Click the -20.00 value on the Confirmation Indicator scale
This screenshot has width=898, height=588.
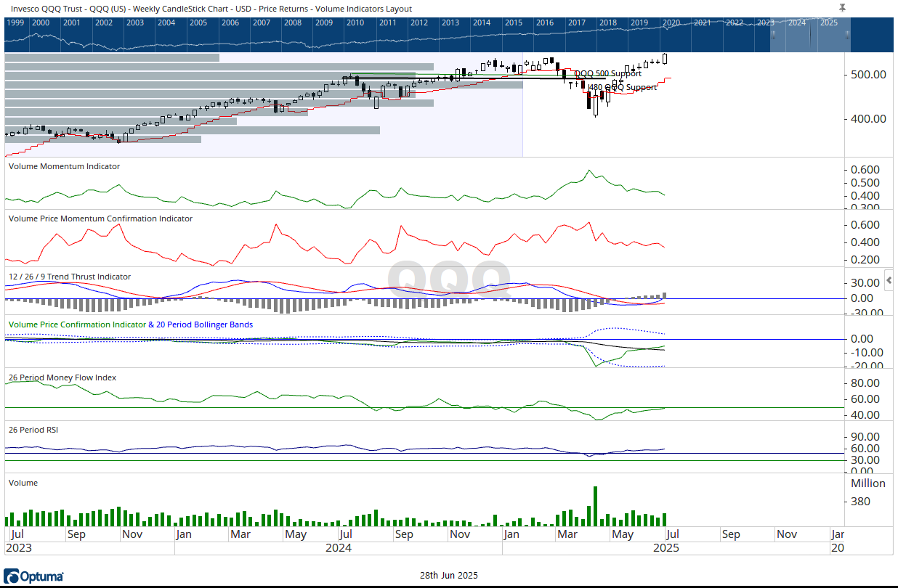[866, 367]
